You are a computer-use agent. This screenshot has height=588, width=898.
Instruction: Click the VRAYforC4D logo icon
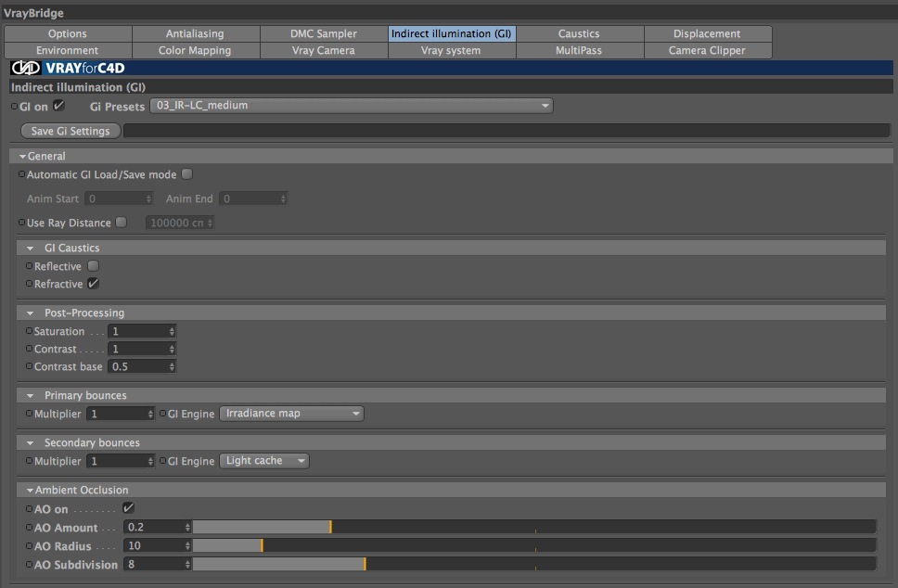click(26, 68)
